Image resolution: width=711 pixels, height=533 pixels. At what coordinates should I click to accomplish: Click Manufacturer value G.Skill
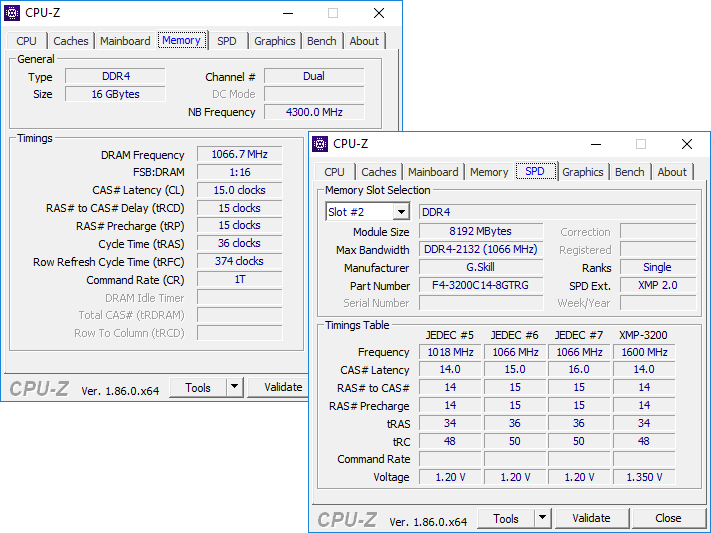pos(481,267)
